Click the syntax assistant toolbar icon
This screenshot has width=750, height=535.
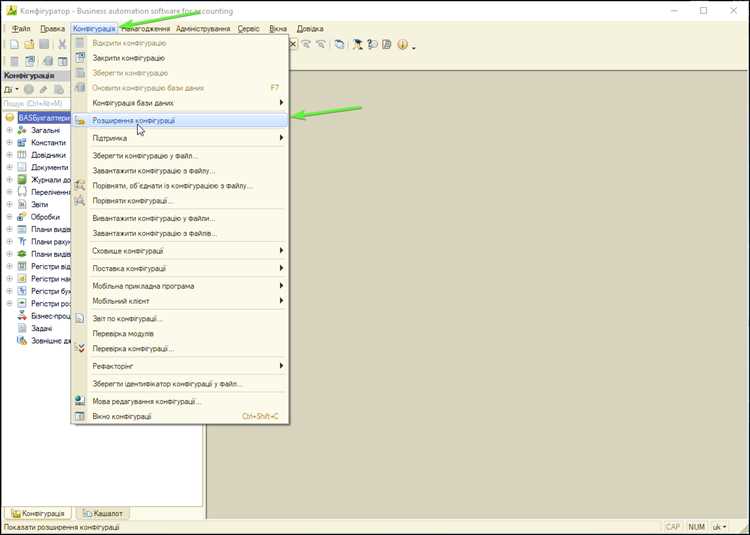pyautogui.click(x=357, y=44)
